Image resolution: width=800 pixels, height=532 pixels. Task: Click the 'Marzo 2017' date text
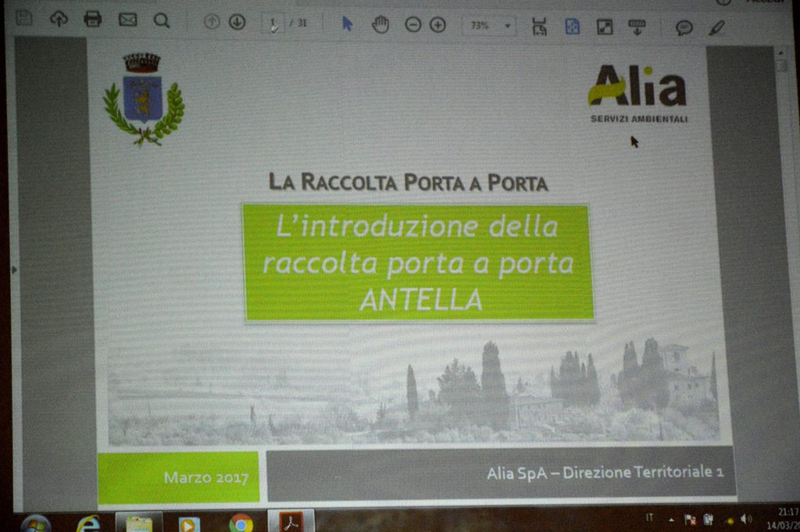coord(206,477)
